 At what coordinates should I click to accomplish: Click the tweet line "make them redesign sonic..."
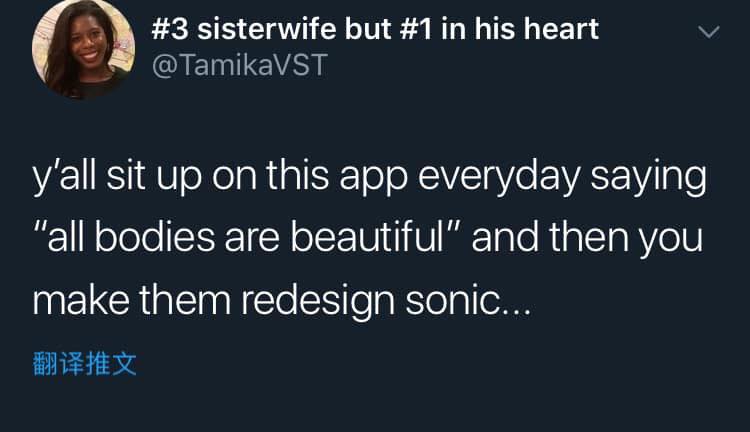[x=282, y=299]
